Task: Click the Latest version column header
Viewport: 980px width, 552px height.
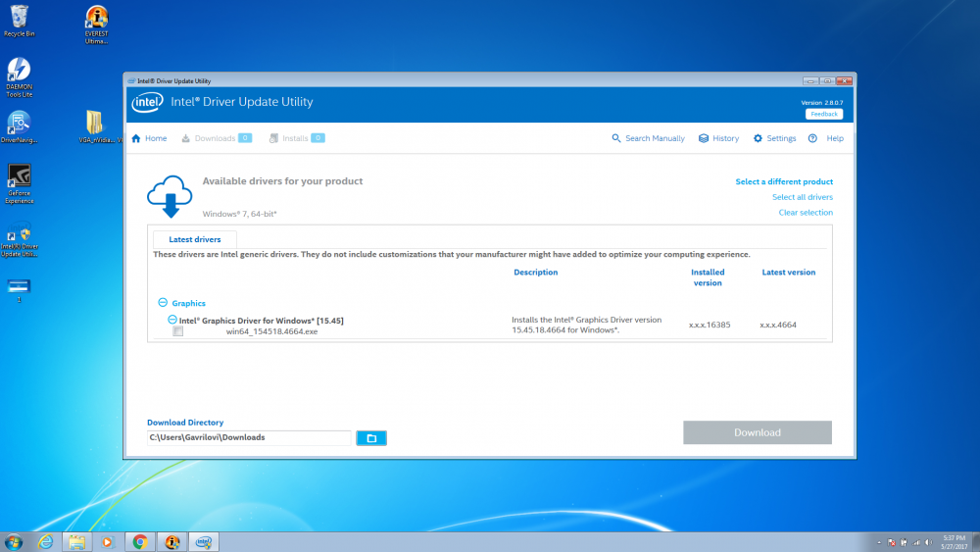Action: pos(788,272)
